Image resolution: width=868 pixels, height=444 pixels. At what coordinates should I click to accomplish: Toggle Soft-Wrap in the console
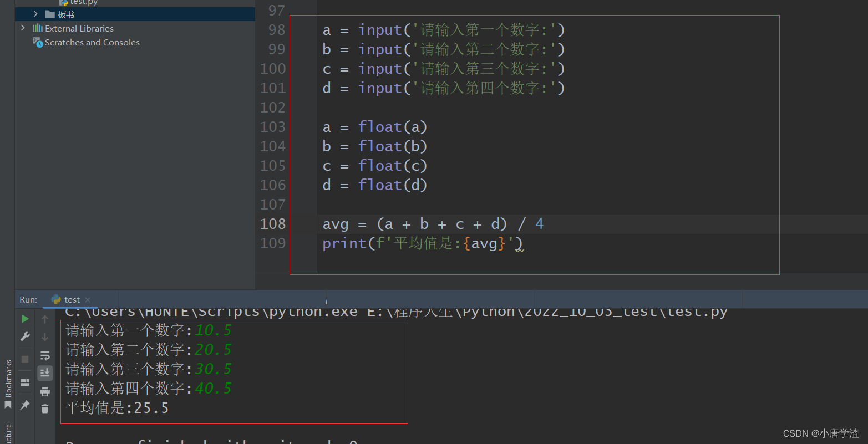[x=45, y=355]
